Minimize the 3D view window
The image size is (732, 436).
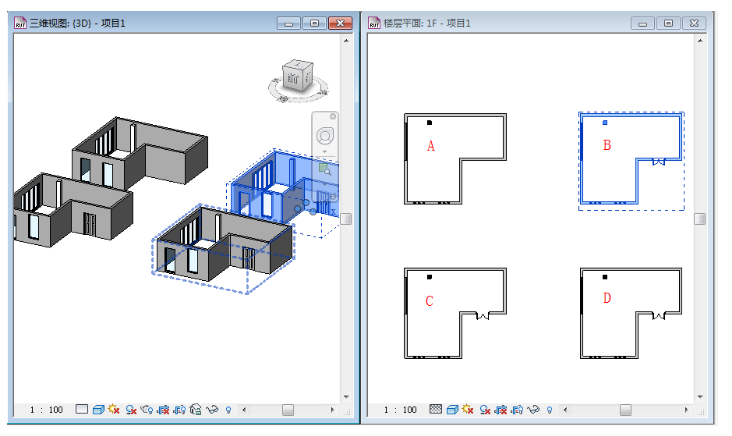(289, 23)
